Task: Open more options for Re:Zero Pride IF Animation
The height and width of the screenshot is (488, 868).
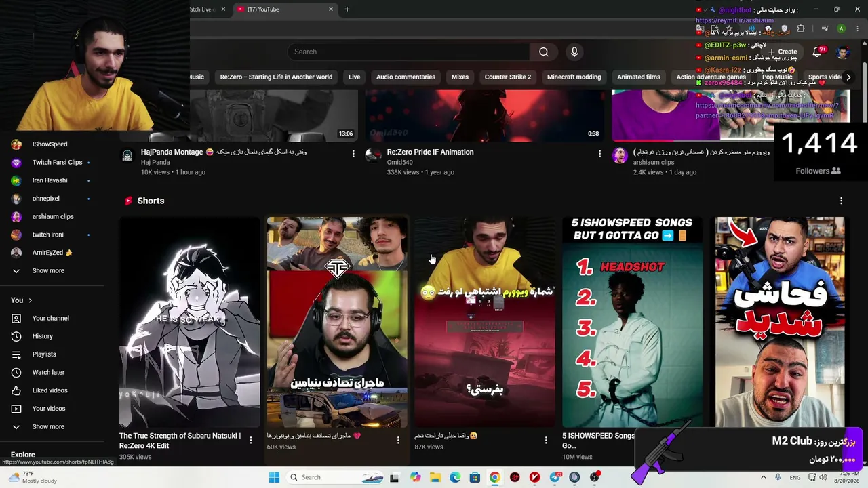Action: pos(599,154)
